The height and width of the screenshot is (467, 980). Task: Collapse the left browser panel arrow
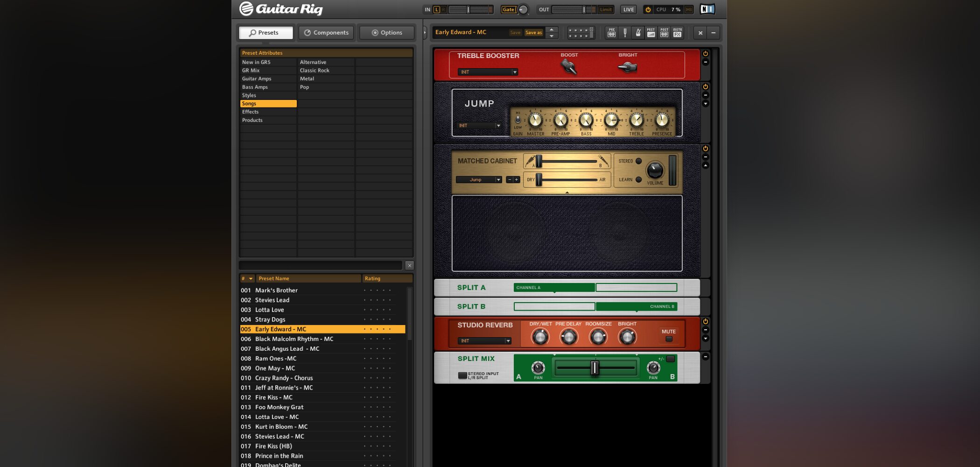[x=425, y=33]
